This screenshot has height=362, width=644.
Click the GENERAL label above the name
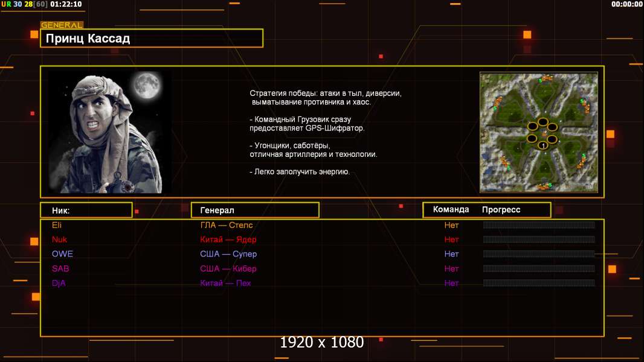61,25
